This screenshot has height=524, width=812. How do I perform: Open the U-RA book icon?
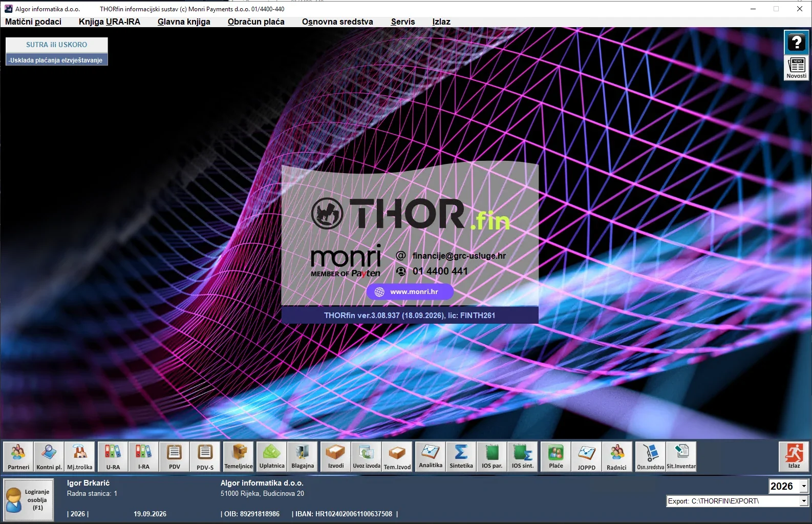pyautogui.click(x=113, y=456)
